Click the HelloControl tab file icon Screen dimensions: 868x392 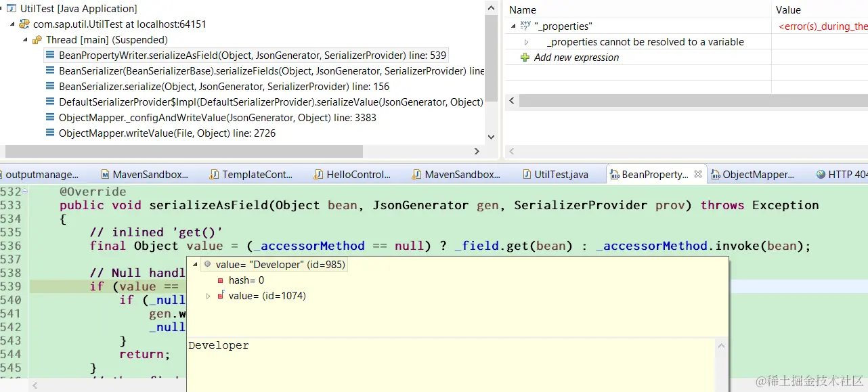pyautogui.click(x=319, y=175)
